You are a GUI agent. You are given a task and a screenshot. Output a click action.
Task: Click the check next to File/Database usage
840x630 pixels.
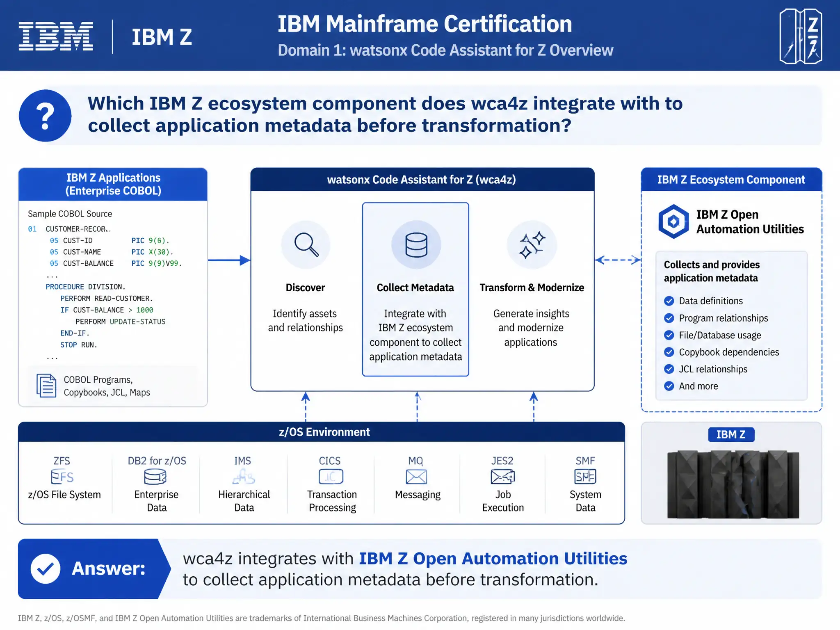[669, 335]
